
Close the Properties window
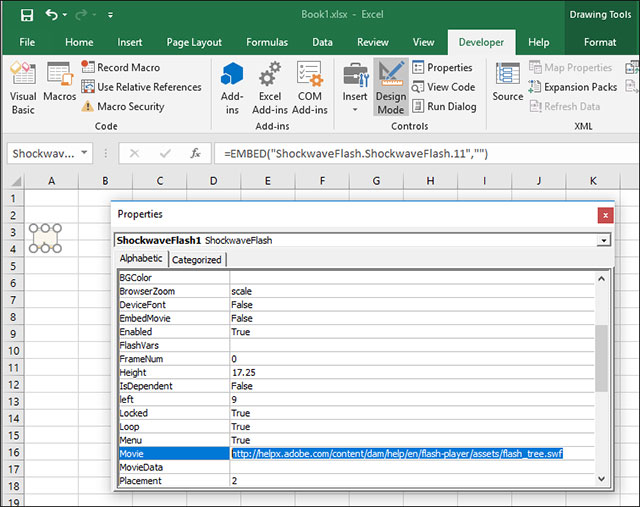[x=604, y=214]
